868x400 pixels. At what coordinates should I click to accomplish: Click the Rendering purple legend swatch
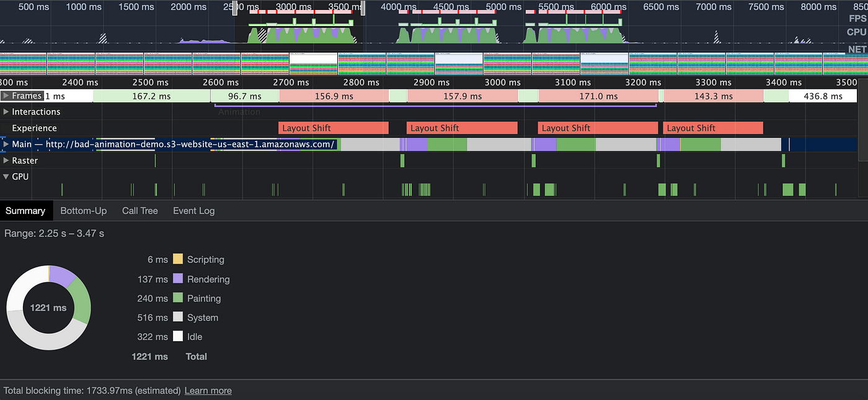click(178, 279)
